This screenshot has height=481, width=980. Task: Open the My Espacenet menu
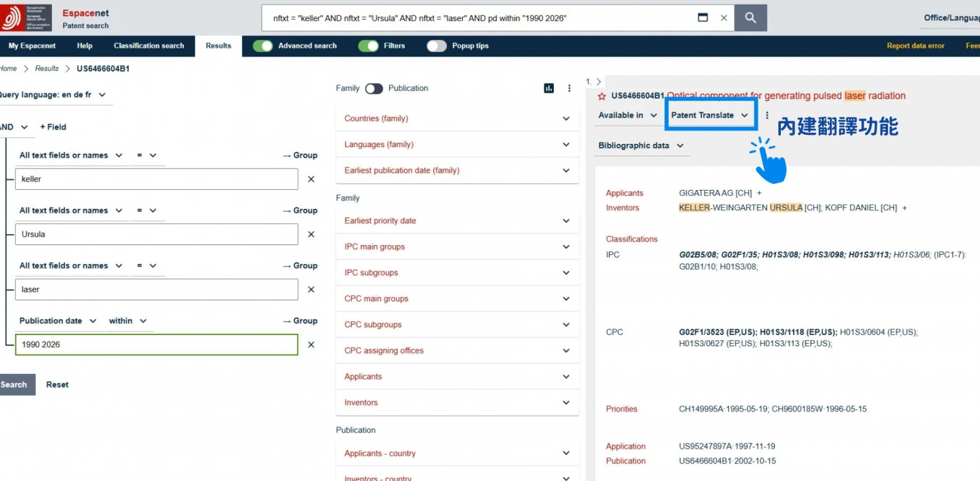point(32,46)
